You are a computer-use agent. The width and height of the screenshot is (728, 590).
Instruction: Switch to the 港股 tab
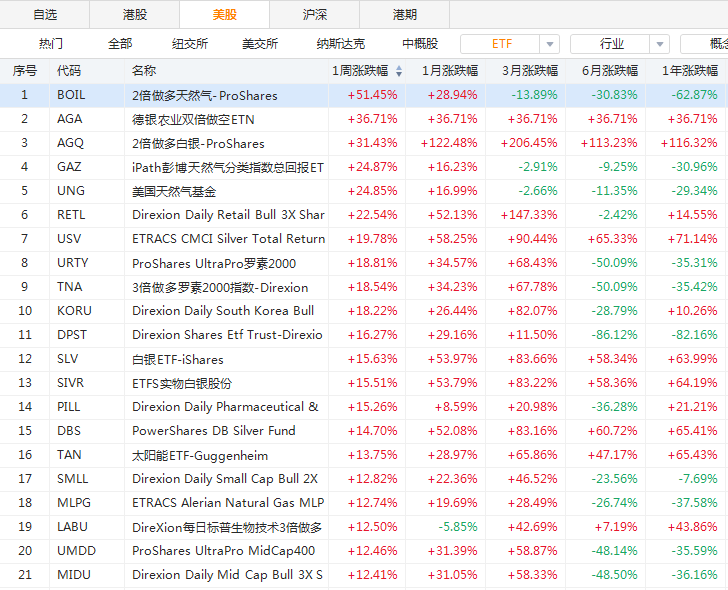135,14
